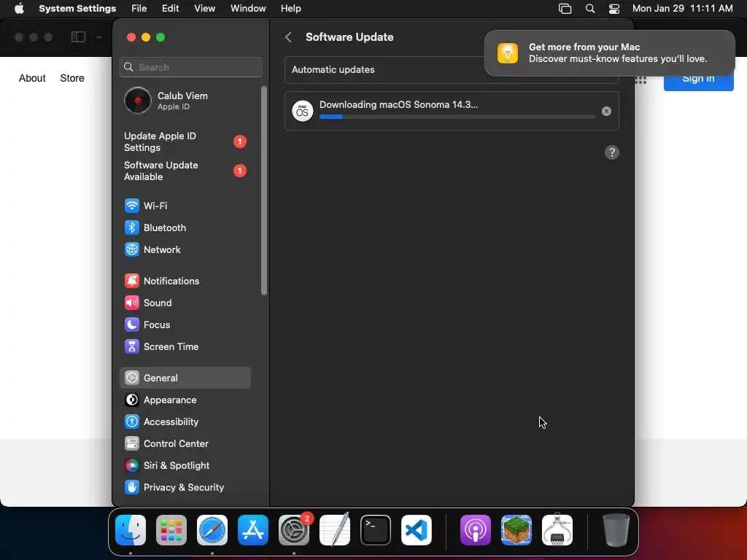Open TextEdit from the Dock
This screenshot has height=560, width=747.
(x=335, y=530)
